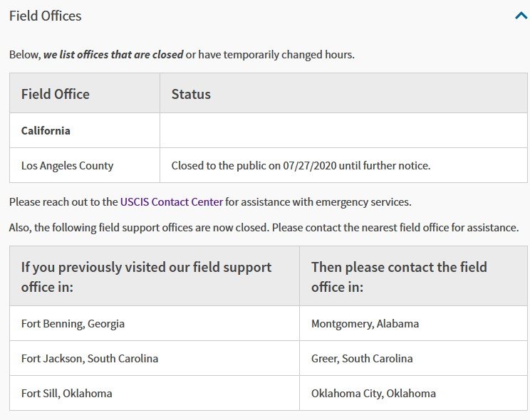The height and width of the screenshot is (420, 530).
Task: Click the California row label
Action: point(46,130)
